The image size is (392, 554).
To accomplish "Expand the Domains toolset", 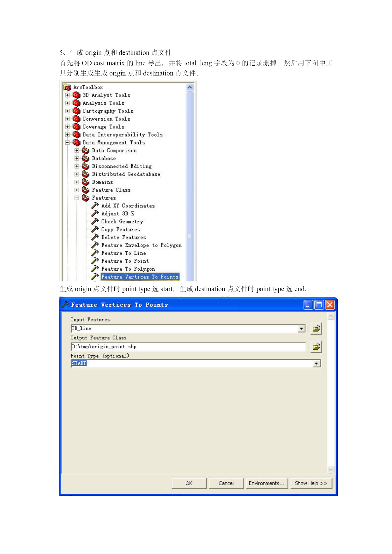I will (x=77, y=182).
